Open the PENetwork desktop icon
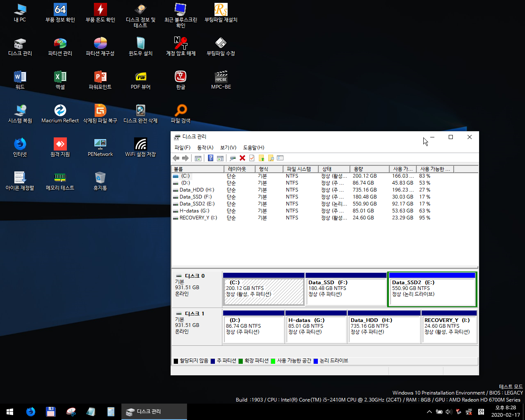Image resolution: width=525 pixels, height=420 pixels. 100,148
